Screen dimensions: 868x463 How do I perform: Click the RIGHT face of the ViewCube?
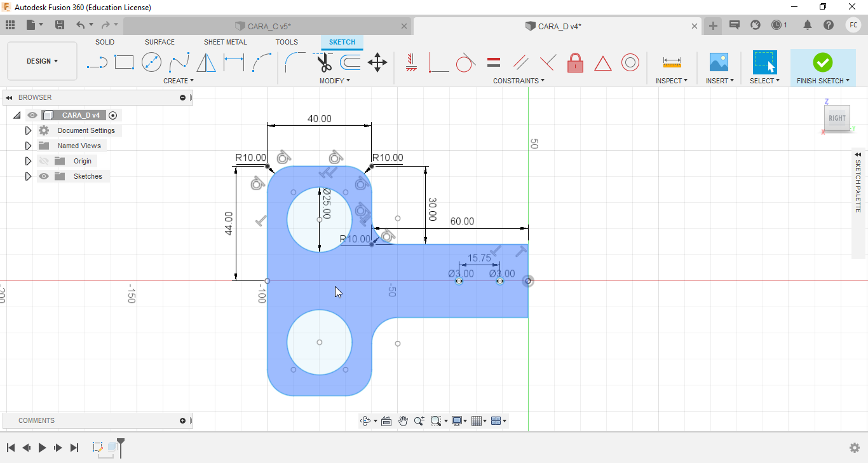click(x=837, y=118)
